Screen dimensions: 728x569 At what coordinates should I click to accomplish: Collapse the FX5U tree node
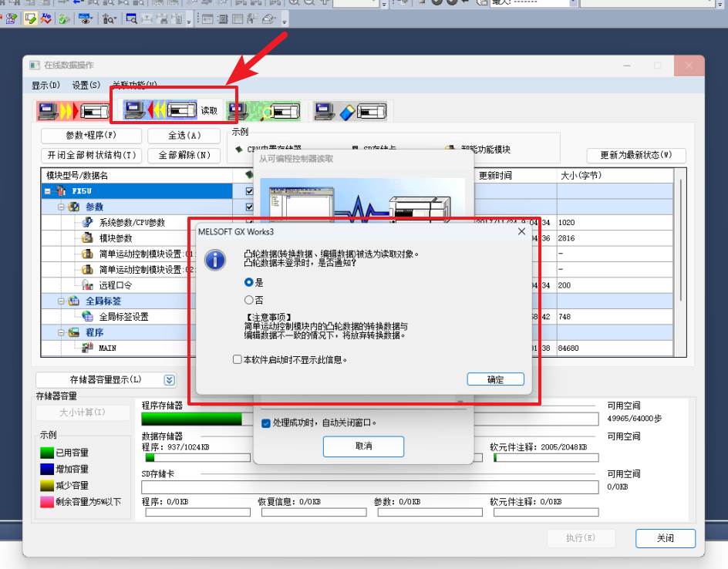[x=48, y=190]
